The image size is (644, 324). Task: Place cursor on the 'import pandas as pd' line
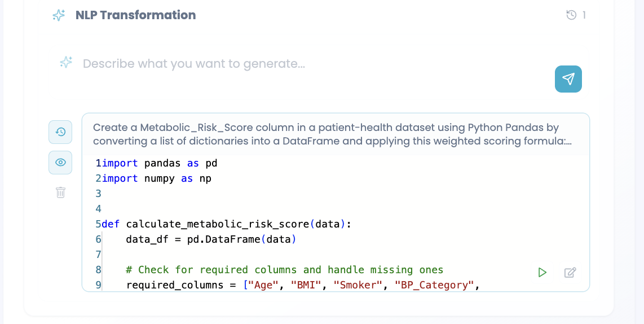(156, 163)
